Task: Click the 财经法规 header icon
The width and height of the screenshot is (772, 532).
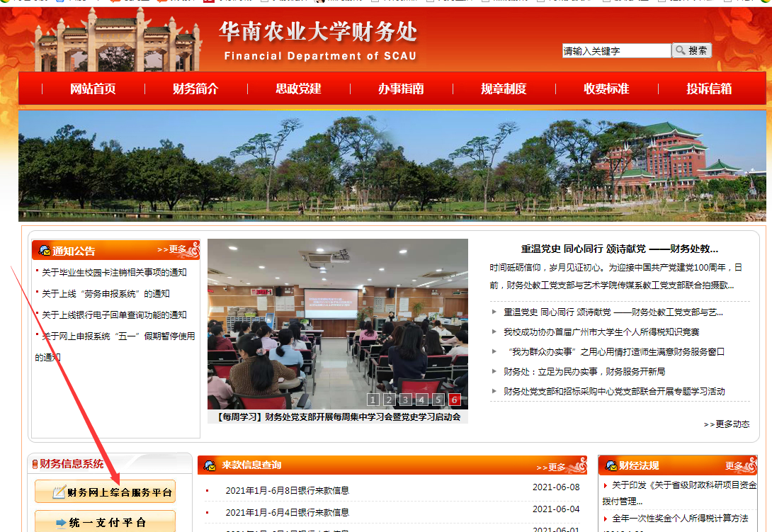Action: (x=611, y=465)
